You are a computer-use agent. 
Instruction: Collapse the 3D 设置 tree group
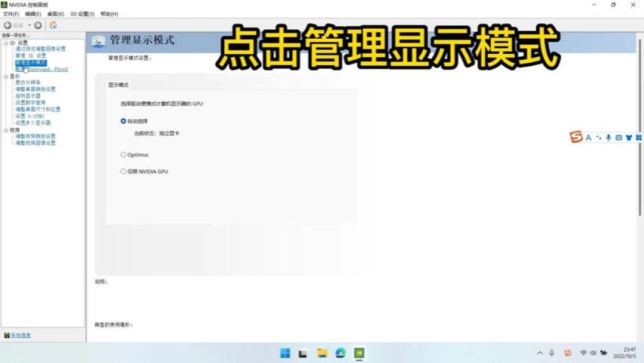click(x=6, y=43)
